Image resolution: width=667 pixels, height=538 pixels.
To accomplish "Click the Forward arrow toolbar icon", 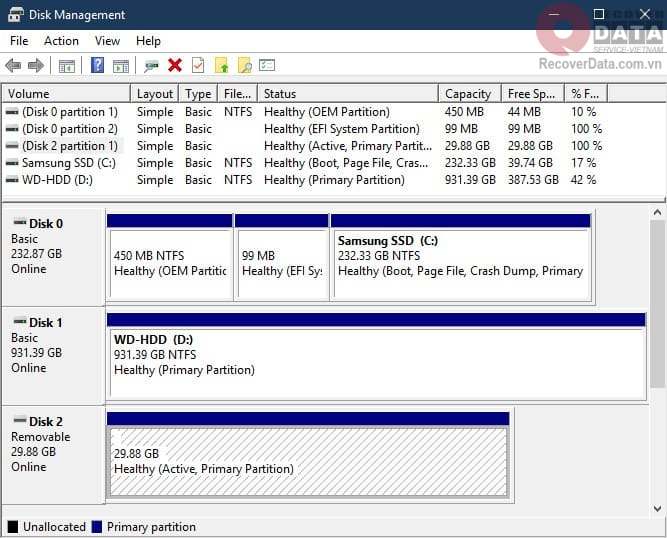I will tap(36, 65).
